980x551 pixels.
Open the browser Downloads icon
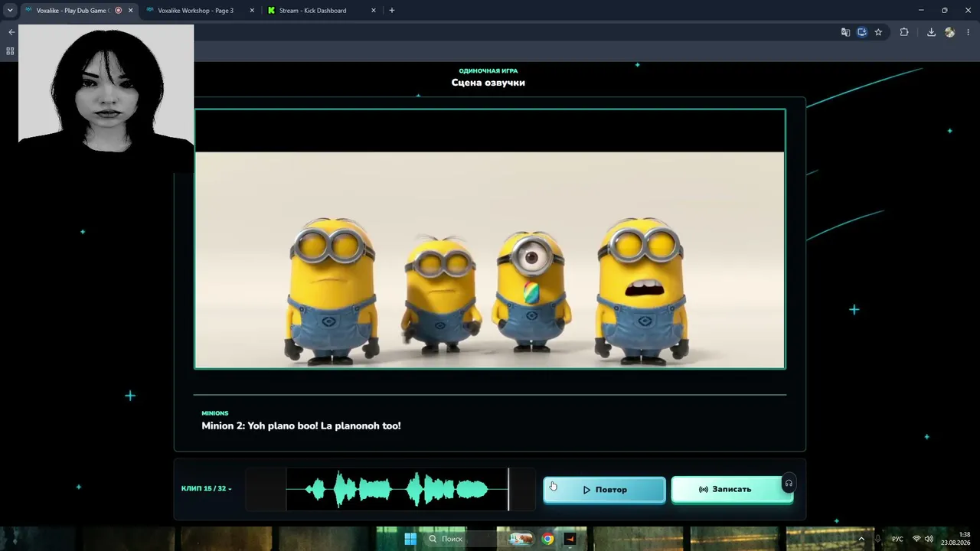[x=931, y=32]
